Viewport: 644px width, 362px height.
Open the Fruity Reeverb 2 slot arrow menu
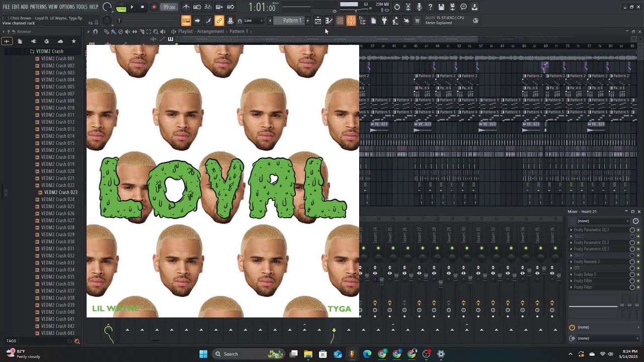click(x=571, y=261)
